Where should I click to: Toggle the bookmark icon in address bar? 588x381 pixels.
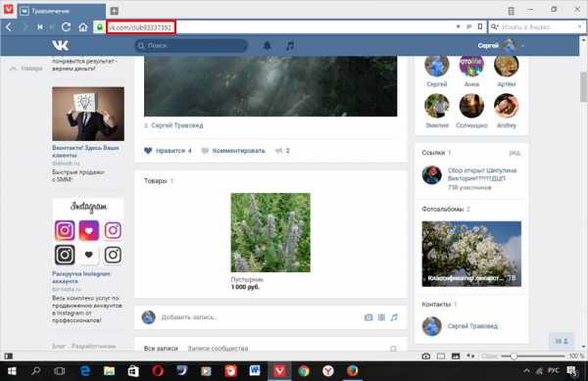[x=480, y=26]
